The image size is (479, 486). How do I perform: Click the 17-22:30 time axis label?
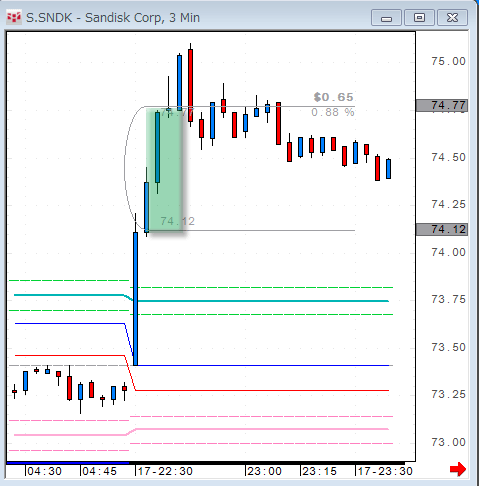click(x=165, y=471)
